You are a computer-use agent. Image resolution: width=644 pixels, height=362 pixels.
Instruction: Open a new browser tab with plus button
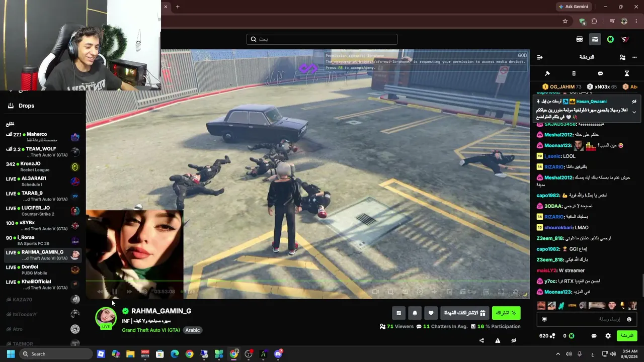click(178, 7)
